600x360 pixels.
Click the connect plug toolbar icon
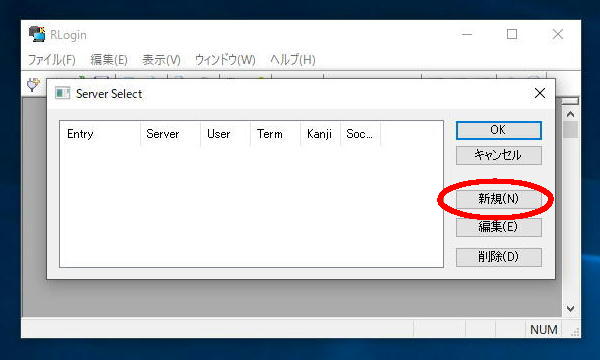[34, 85]
